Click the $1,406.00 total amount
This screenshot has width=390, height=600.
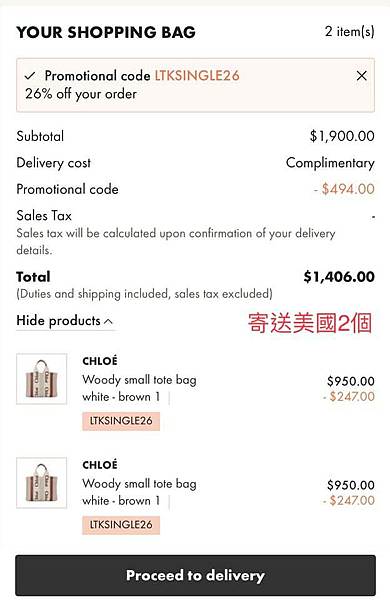pyautogui.click(x=339, y=277)
